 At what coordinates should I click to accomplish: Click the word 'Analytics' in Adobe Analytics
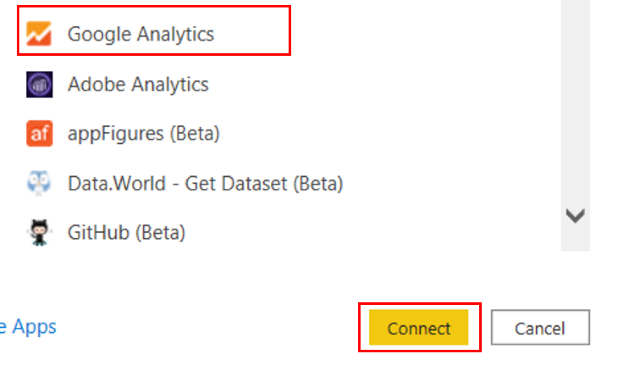[x=170, y=84]
